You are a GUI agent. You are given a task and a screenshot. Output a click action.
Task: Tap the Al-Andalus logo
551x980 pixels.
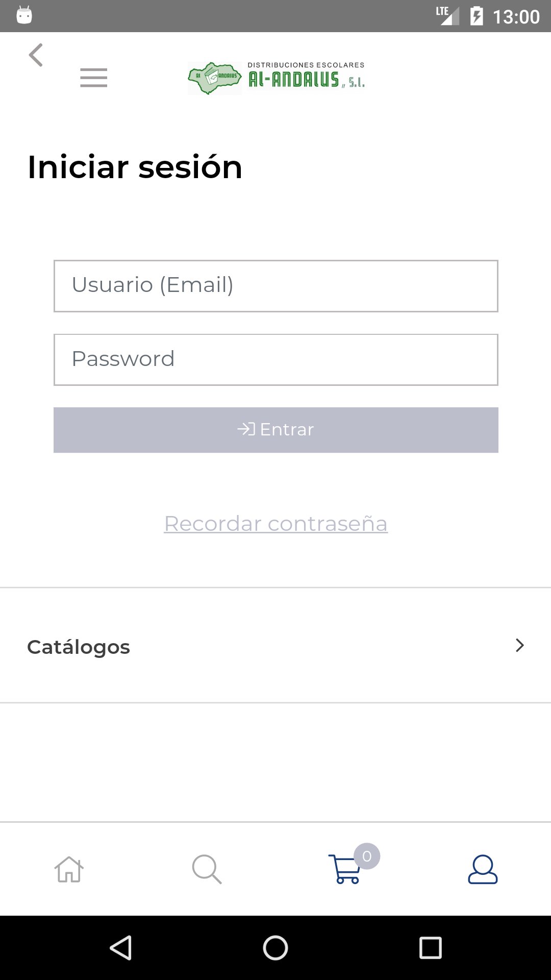tap(276, 78)
